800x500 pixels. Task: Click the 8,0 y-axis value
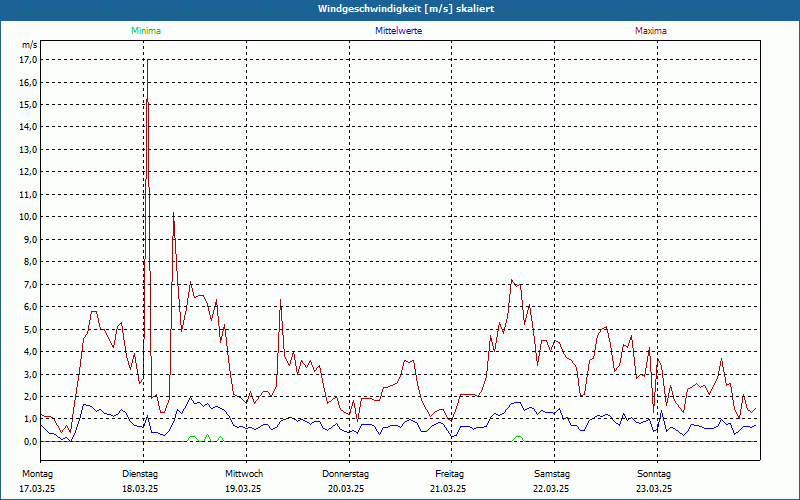point(31,262)
